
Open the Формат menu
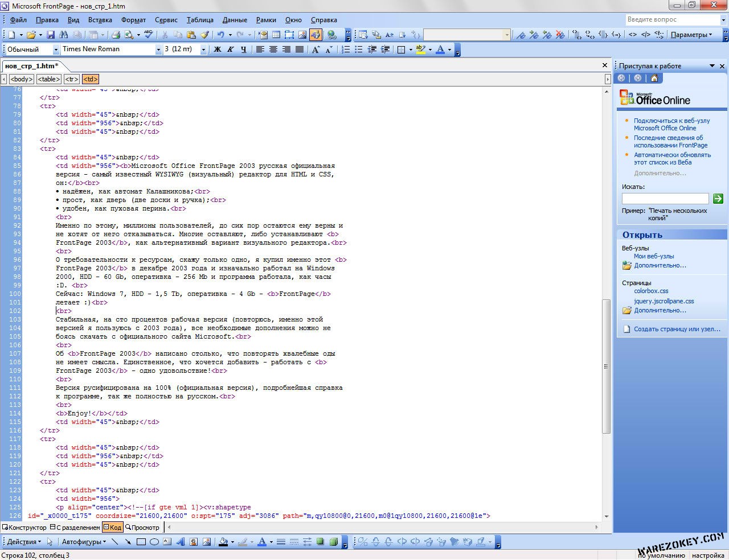point(133,20)
